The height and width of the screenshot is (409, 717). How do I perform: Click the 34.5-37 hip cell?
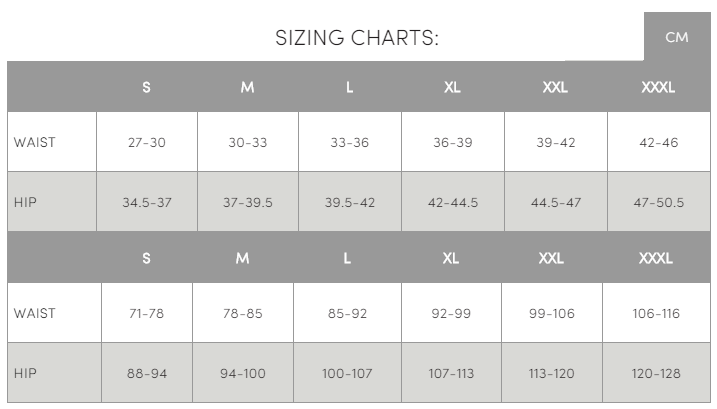point(147,202)
